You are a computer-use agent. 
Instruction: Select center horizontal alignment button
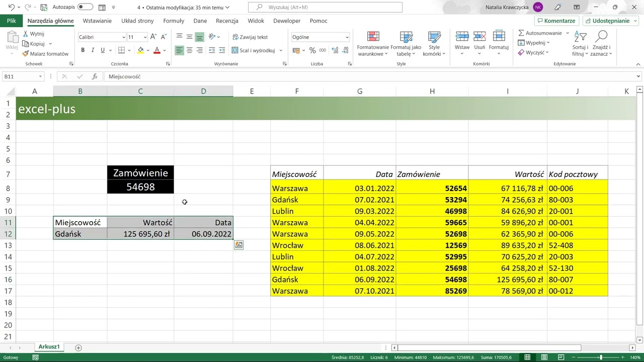pos(189,50)
